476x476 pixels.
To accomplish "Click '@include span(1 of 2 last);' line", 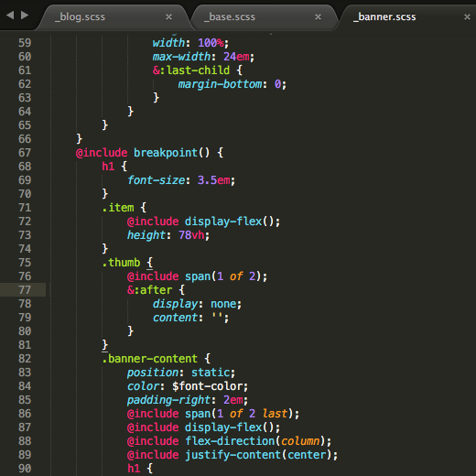I will pyautogui.click(x=213, y=414).
